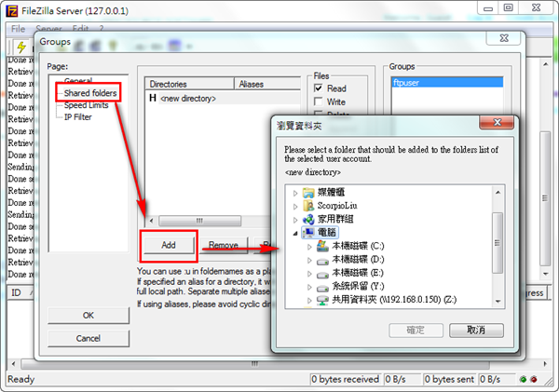Click scroll-down arrow of folder tree
The image size is (559, 392).
tap(498, 302)
